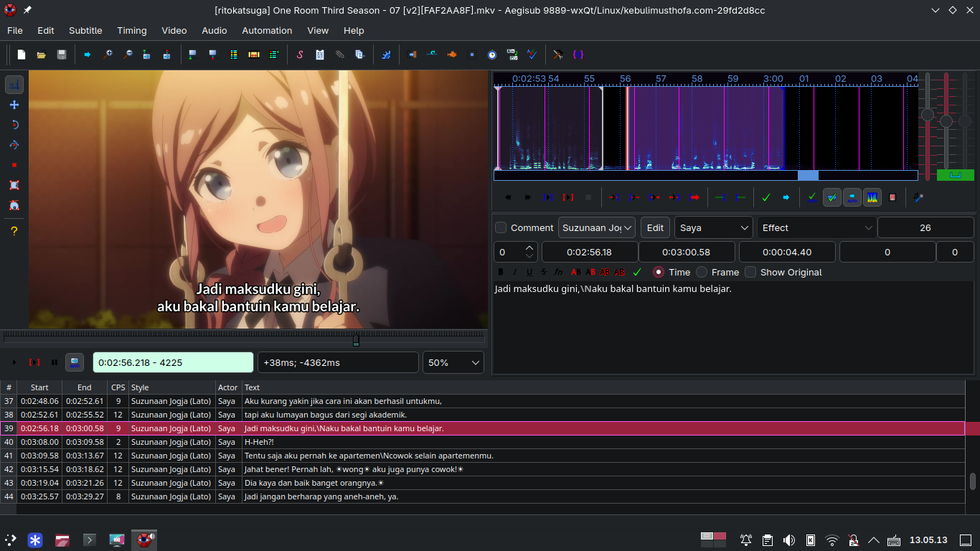Toggle the green slider link button

(956, 174)
